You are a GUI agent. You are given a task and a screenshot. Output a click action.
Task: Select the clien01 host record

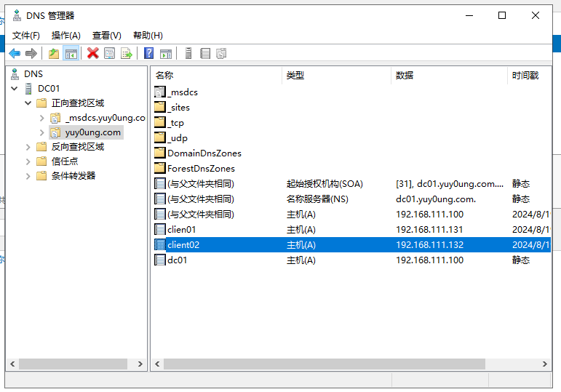pos(181,229)
